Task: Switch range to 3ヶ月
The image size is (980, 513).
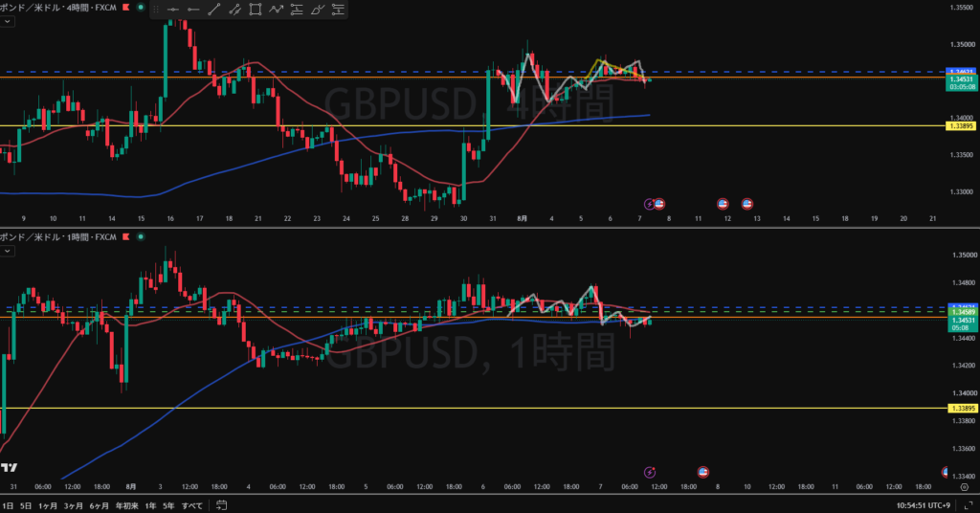Action: click(x=73, y=505)
